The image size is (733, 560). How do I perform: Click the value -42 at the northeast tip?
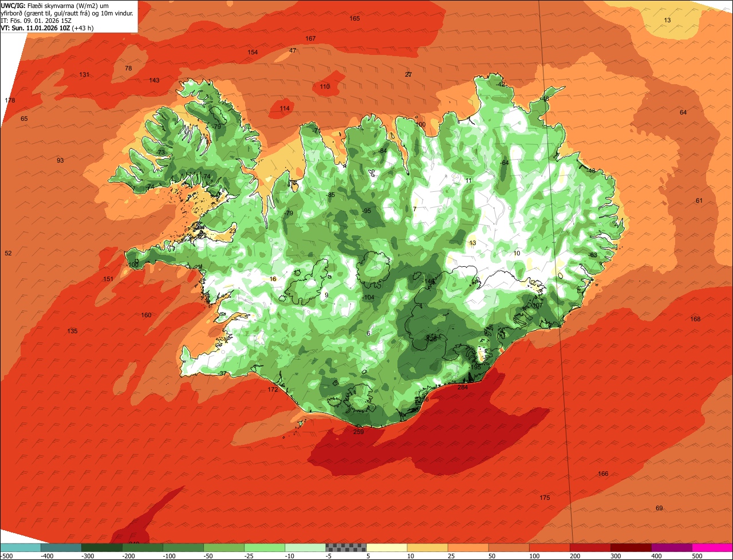click(x=501, y=84)
